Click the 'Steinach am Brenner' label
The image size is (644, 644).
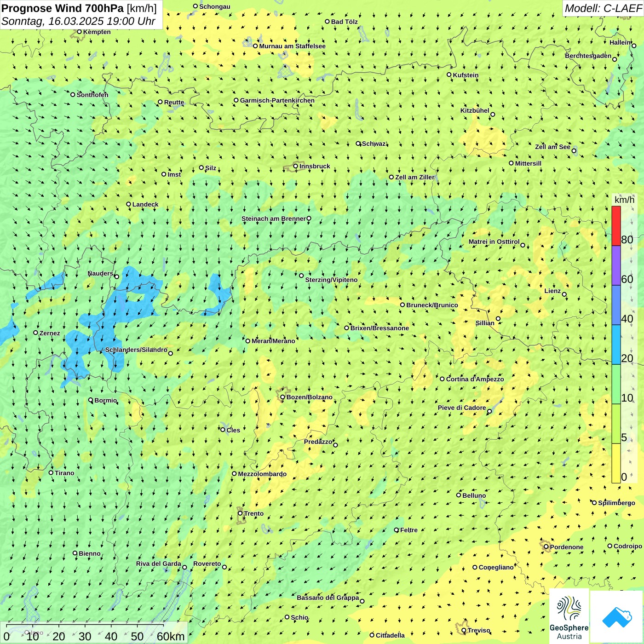pyautogui.click(x=273, y=219)
